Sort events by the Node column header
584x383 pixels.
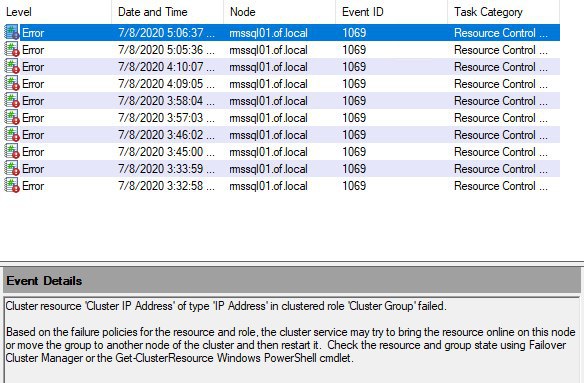(x=279, y=12)
